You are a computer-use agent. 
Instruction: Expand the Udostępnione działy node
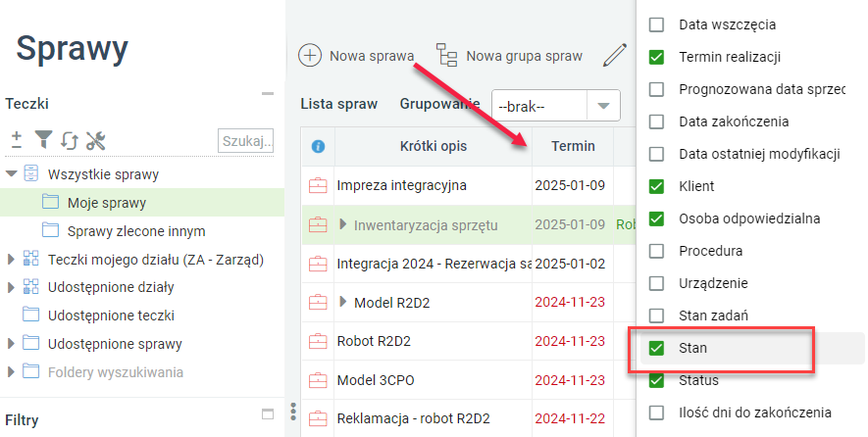coord(11,287)
